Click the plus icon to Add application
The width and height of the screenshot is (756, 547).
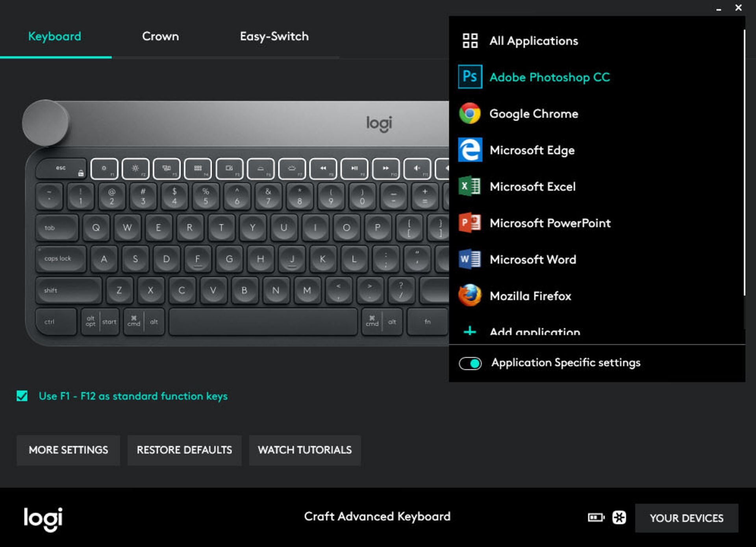(470, 332)
